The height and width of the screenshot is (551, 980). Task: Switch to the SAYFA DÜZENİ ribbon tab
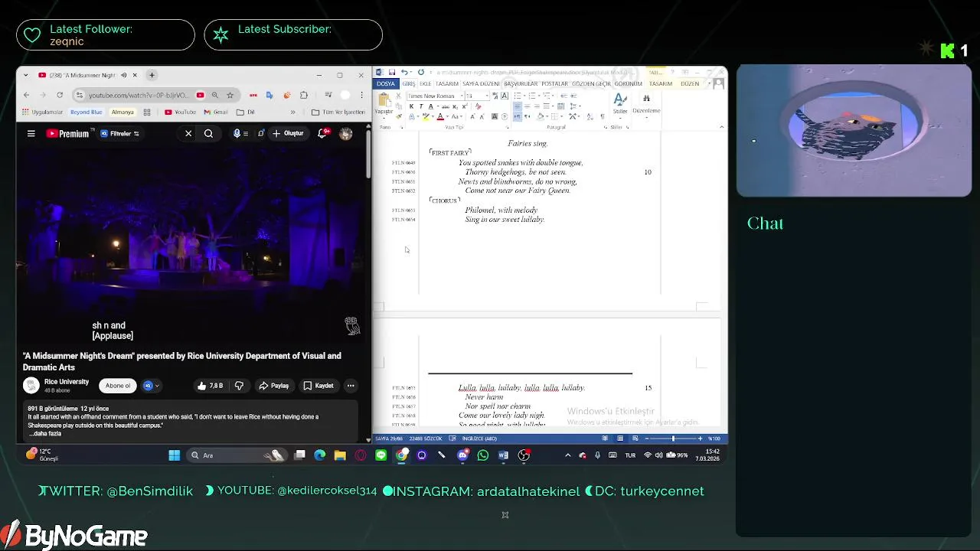481,83
